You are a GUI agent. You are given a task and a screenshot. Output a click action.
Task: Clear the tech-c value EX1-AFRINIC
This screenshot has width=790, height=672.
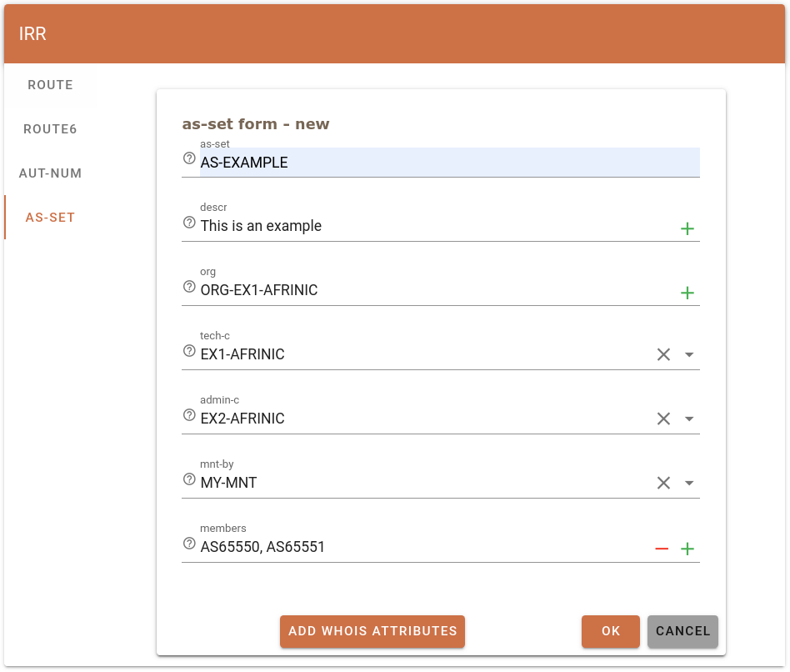663,354
